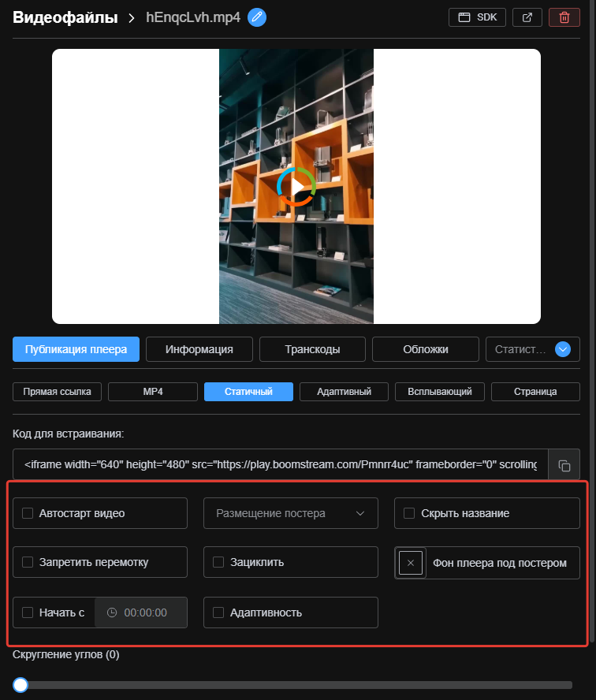596x700 pixels.
Task: Click the red trash delete icon
Action: [564, 17]
